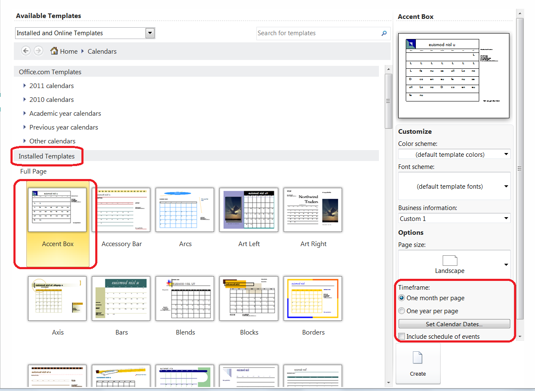The height and width of the screenshot is (392, 535).
Task: Click the back navigation arrow
Action: point(26,50)
